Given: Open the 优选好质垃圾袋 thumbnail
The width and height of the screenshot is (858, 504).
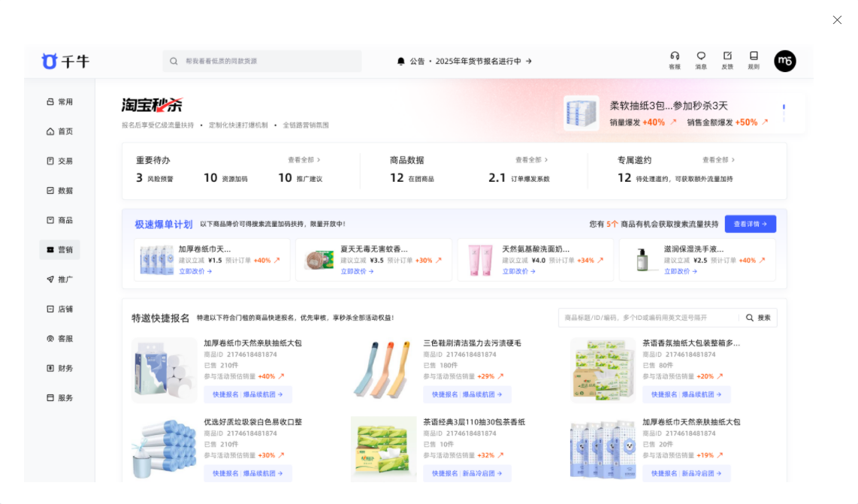Looking at the screenshot, I should (x=164, y=449).
